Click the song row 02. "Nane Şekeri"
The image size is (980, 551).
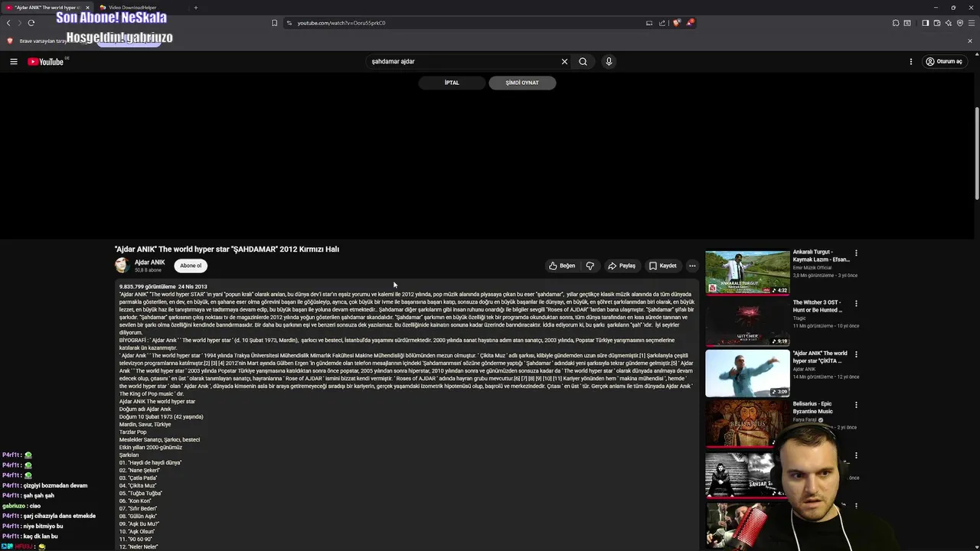(x=139, y=470)
